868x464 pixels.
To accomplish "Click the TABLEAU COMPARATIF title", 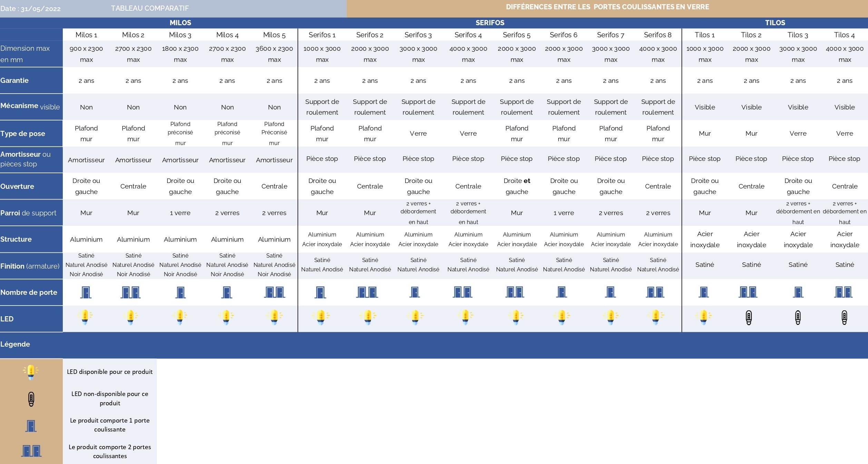I will pyautogui.click(x=150, y=8).
